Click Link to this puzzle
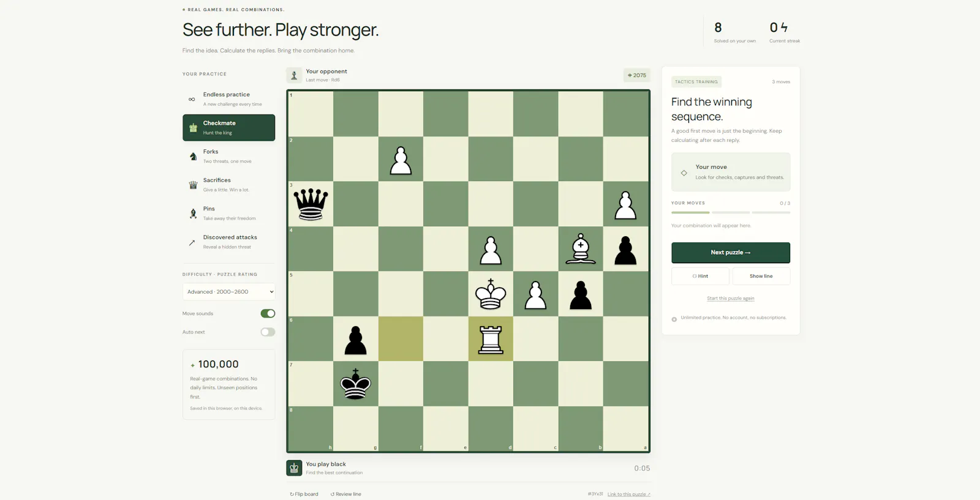Screen dimensions: 980x500 tap(629, 494)
